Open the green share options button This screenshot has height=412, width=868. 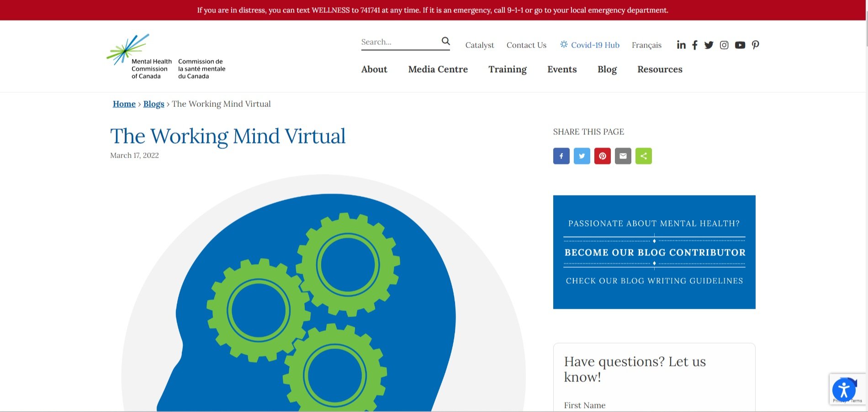[x=644, y=156]
